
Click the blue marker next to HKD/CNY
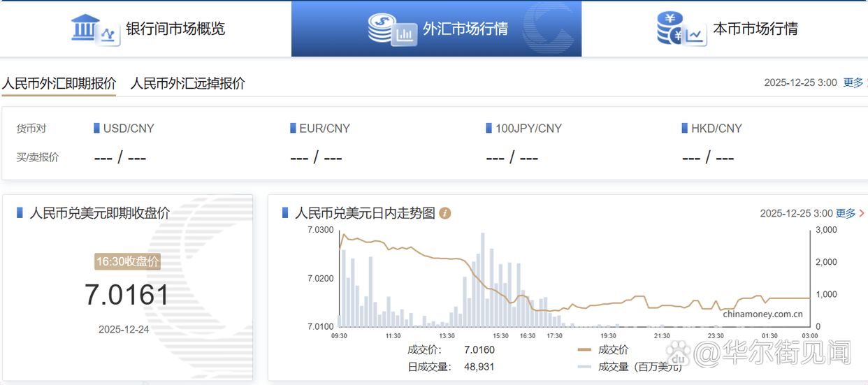pos(685,128)
